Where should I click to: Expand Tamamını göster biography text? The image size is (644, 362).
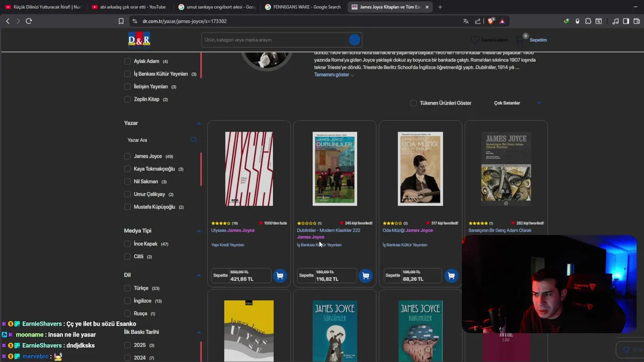point(334,74)
